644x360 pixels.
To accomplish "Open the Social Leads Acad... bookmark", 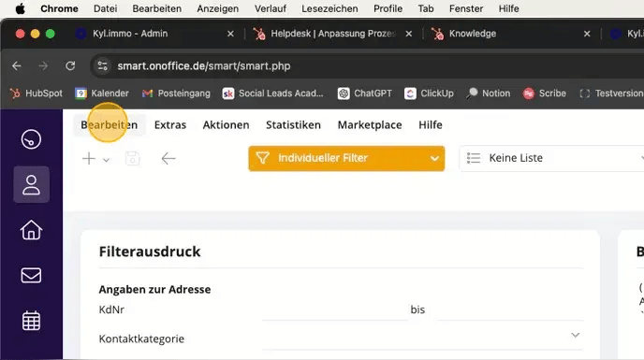I will coord(272,94).
